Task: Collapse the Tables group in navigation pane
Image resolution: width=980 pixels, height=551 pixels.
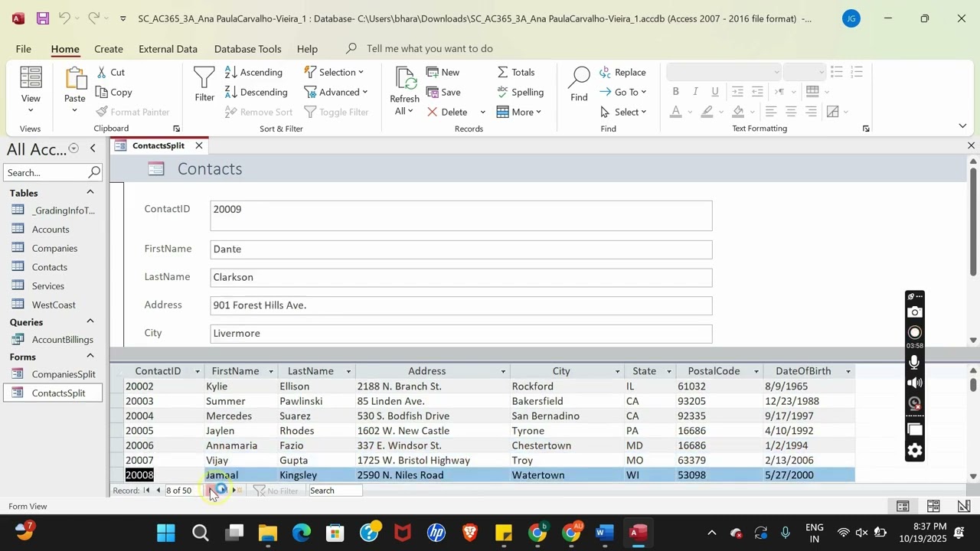Action: pyautogui.click(x=90, y=192)
